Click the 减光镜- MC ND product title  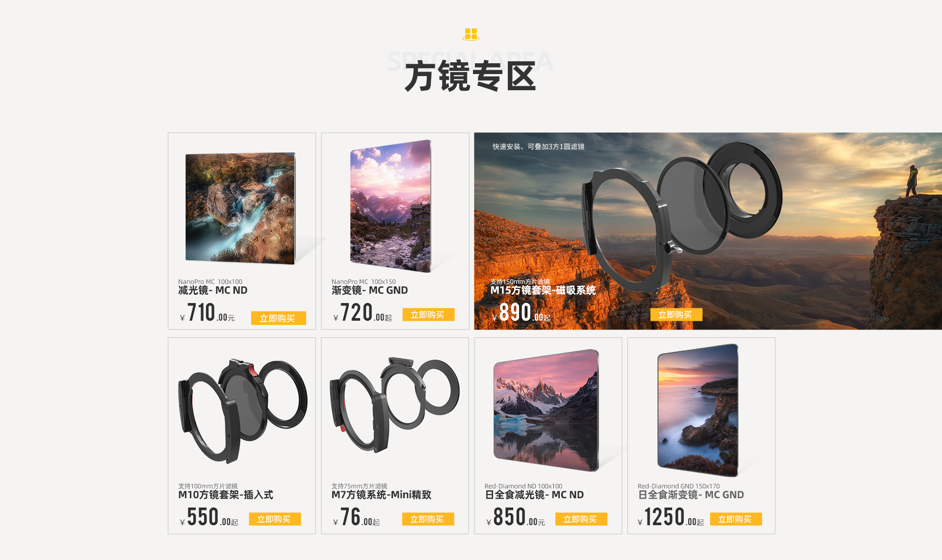point(212,290)
